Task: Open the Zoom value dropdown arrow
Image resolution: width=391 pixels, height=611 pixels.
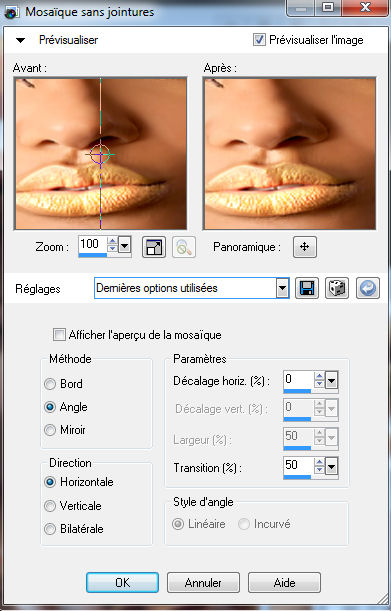Action: click(124, 245)
